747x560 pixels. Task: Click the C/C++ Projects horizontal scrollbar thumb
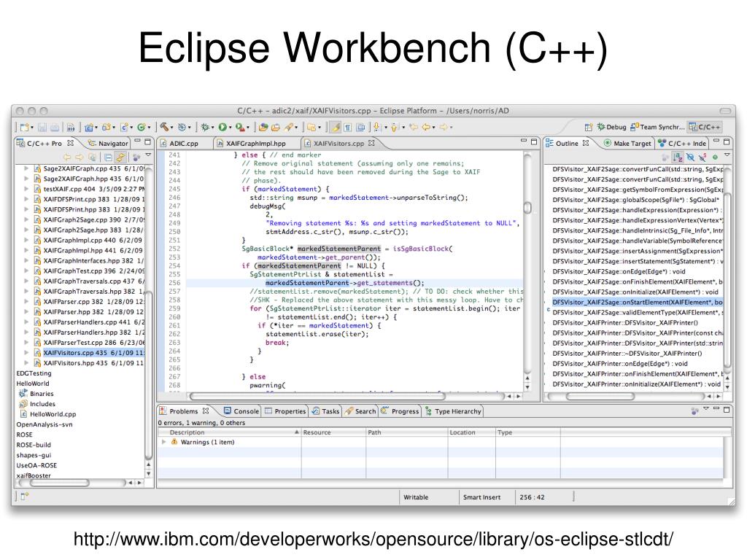[x=60, y=483]
